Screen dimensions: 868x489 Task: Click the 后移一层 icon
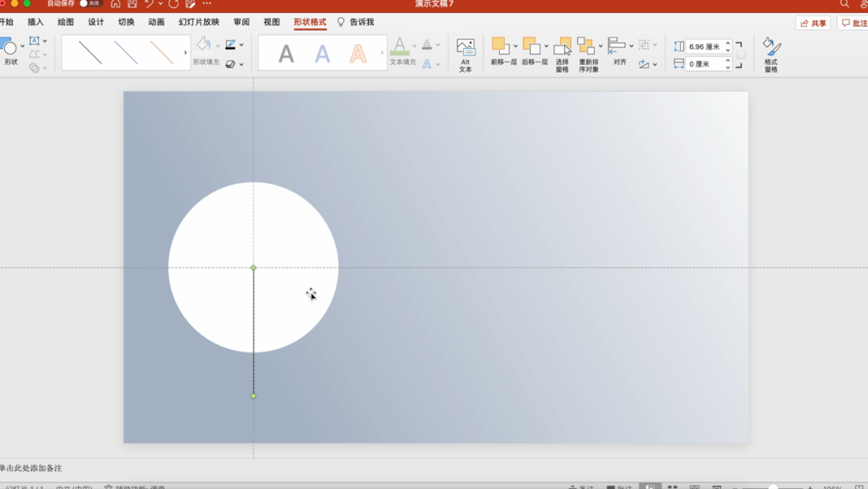531,46
